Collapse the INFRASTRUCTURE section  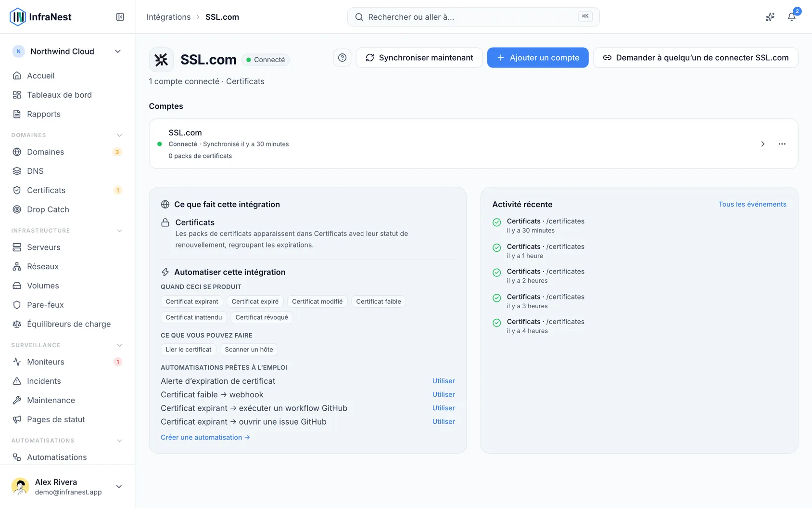[119, 231]
